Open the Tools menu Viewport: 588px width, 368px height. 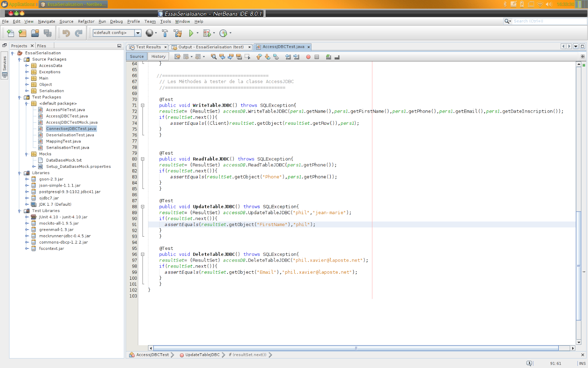165,21
